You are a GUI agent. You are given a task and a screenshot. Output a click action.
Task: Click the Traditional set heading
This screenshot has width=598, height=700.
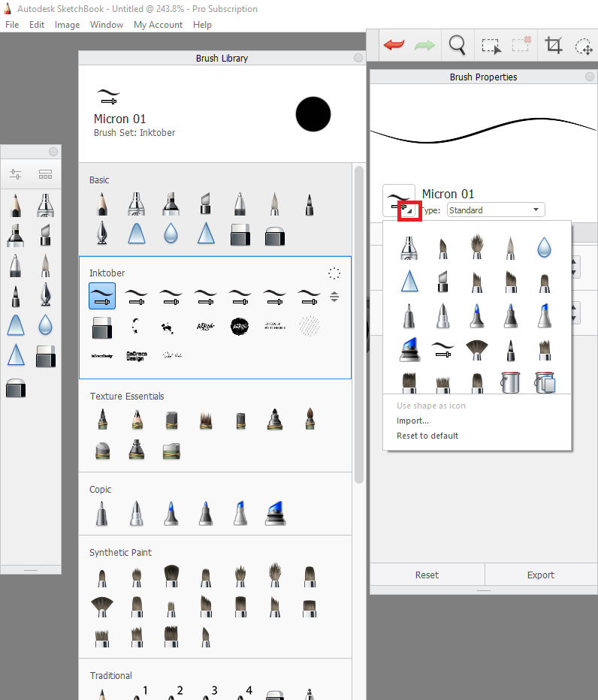click(x=110, y=675)
